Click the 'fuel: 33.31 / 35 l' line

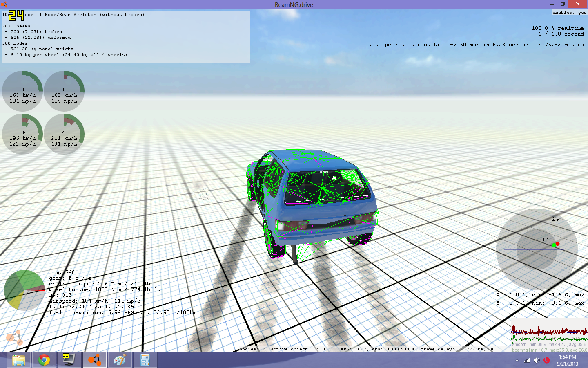point(91,307)
